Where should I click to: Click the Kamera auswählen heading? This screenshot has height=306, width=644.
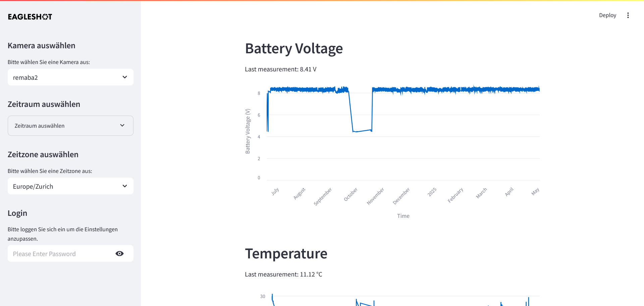pos(42,46)
